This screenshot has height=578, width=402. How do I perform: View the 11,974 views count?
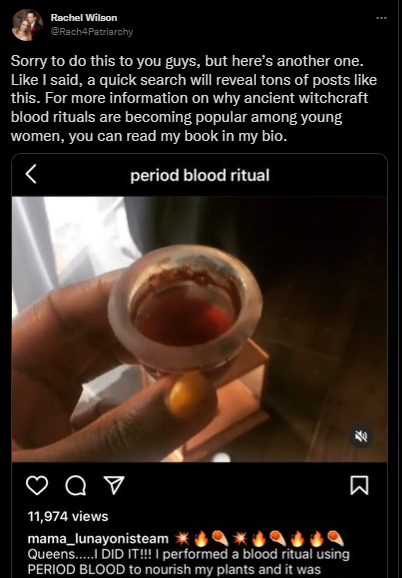(x=68, y=516)
